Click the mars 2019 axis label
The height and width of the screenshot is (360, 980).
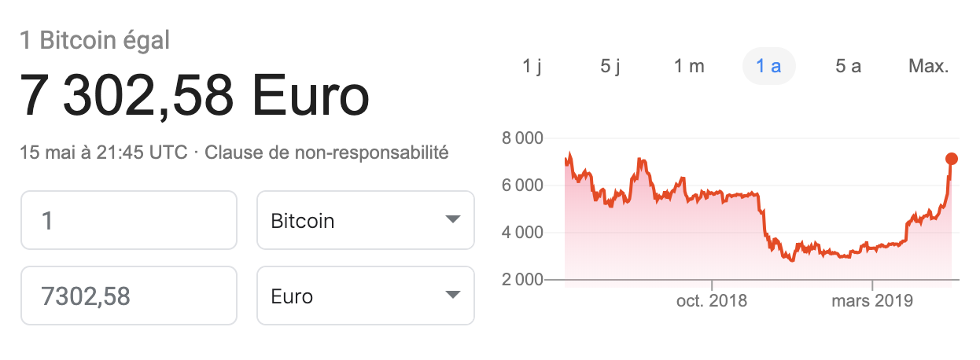click(872, 301)
